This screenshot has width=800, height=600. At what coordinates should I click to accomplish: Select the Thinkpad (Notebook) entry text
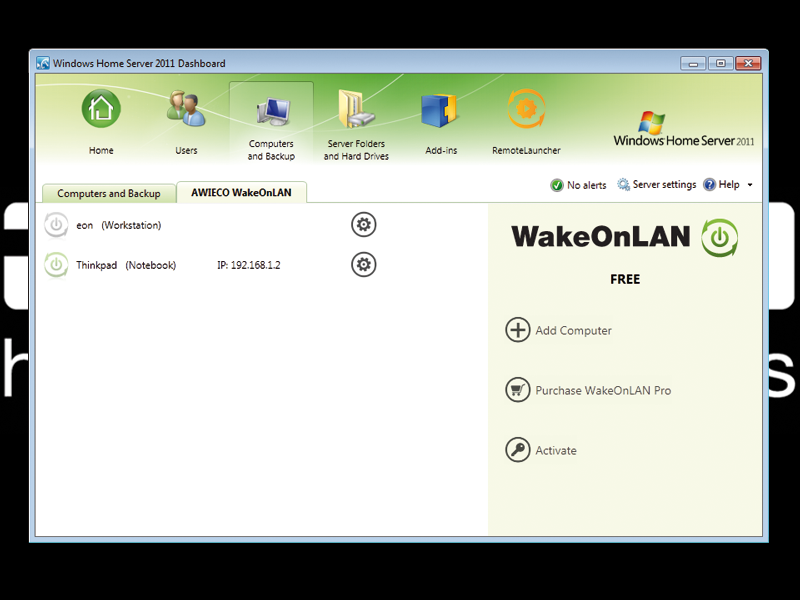click(126, 265)
